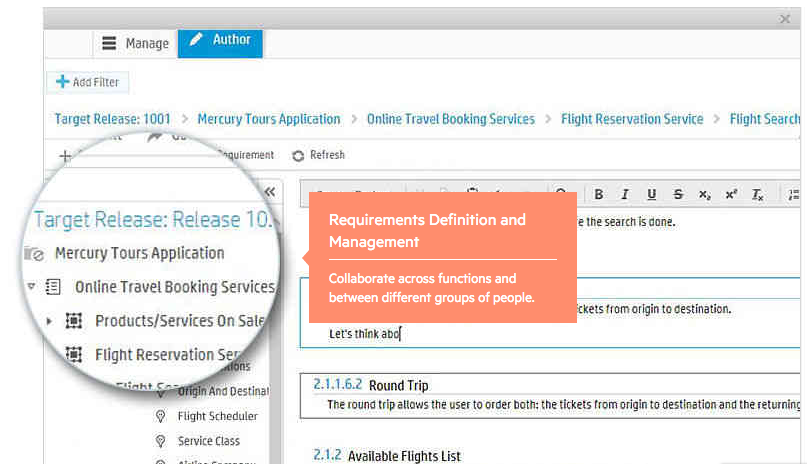
Task: Click the Mercury Tours Application folder icon
Action: coord(34,254)
